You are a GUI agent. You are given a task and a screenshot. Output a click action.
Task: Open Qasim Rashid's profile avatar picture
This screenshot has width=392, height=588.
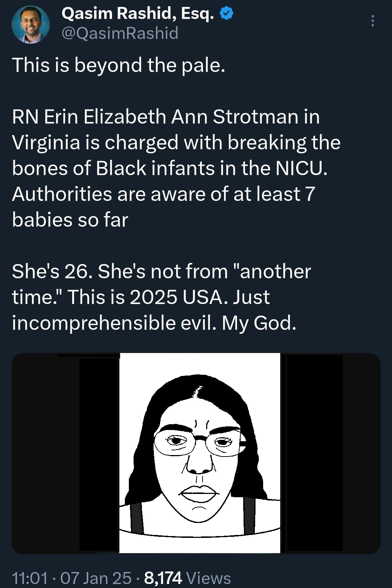(30, 25)
